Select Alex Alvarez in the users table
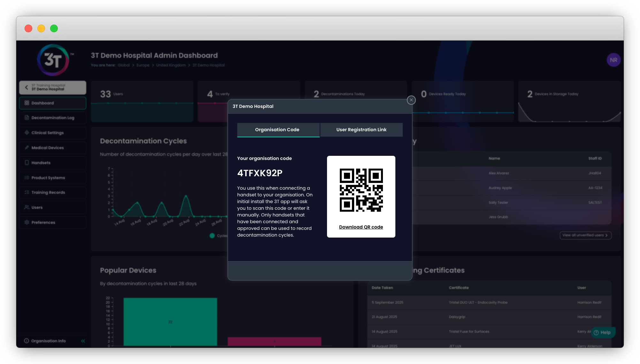The width and height of the screenshot is (640, 364). tap(499, 173)
